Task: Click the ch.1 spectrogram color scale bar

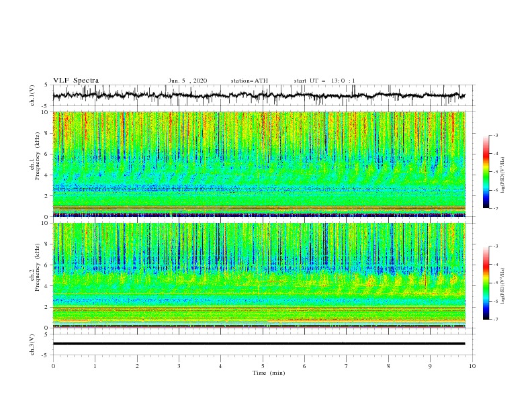Action: pyautogui.click(x=486, y=171)
